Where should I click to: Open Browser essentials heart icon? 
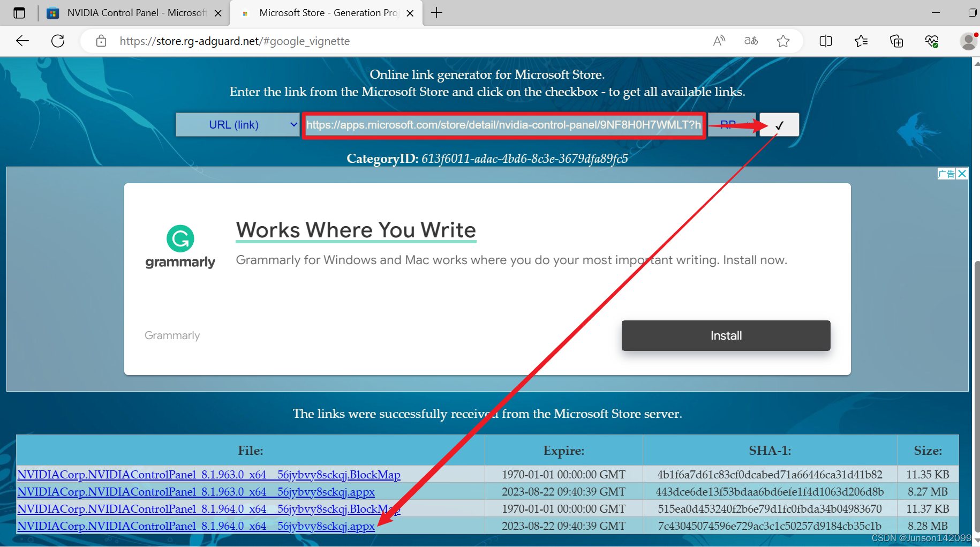point(932,41)
